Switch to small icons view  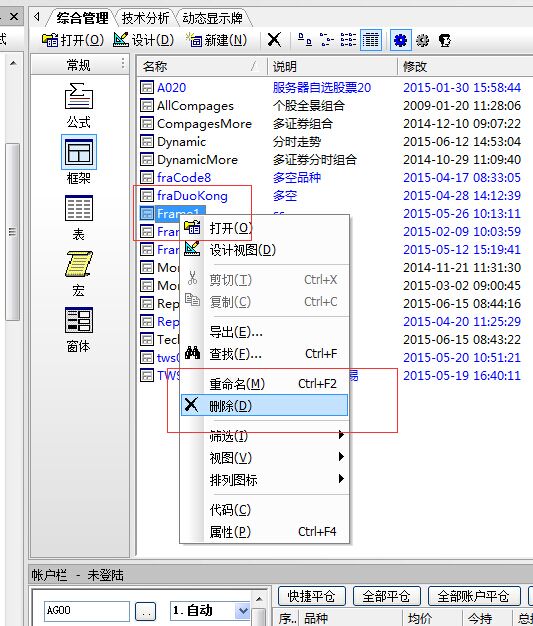coord(327,40)
